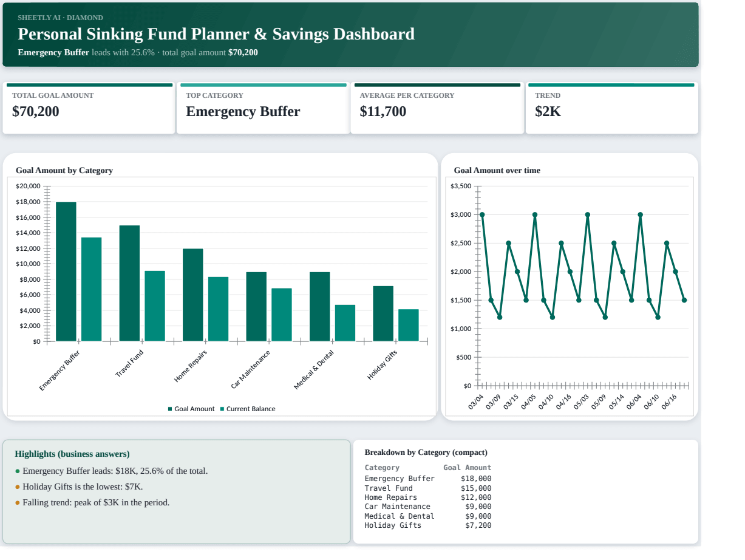Viewport: 745px width, 560px height.
Task: Click the Medical & Dental Current Balance bar
Action: coord(345,323)
